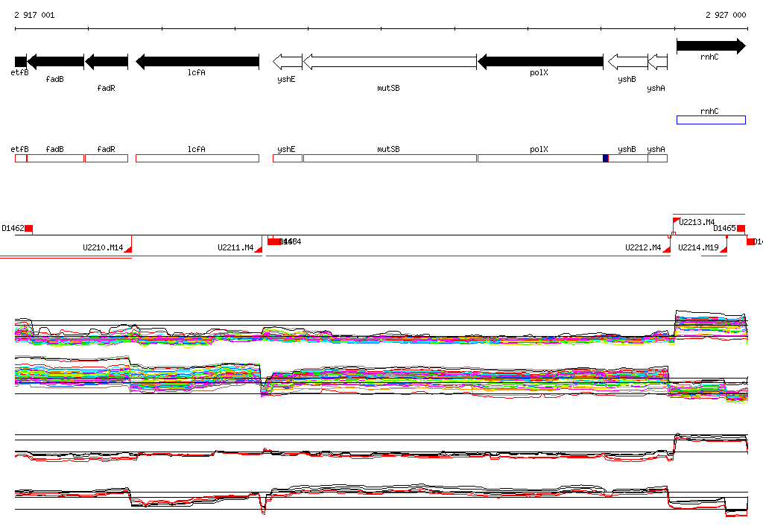Click the mutSB label above the red box
The height and width of the screenshot is (532, 763).
coord(388,150)
